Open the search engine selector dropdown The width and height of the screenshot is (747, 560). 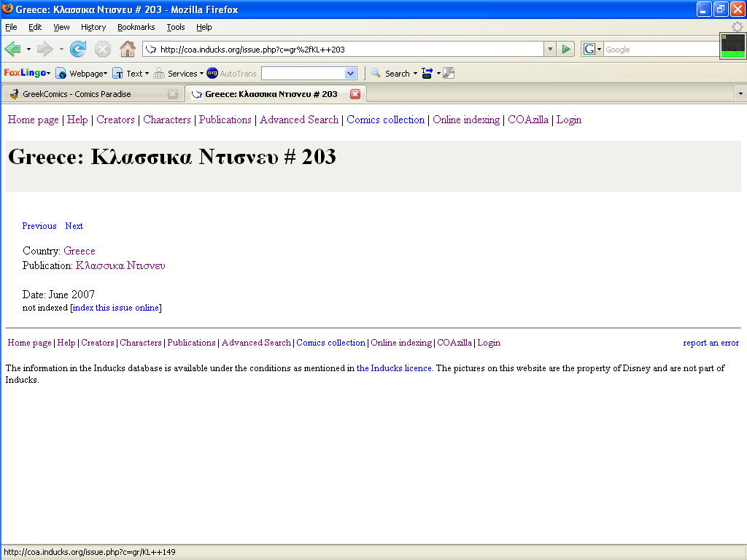600,49
